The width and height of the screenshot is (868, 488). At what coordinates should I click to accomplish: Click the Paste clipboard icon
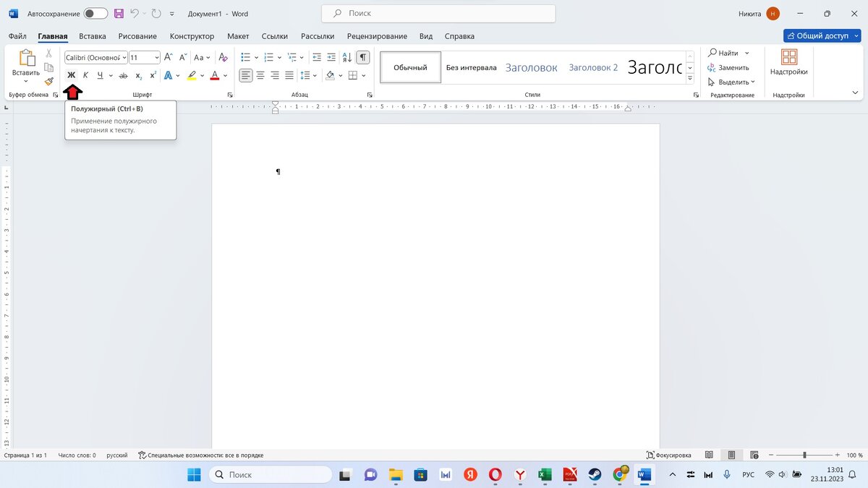tap(26, 59)
